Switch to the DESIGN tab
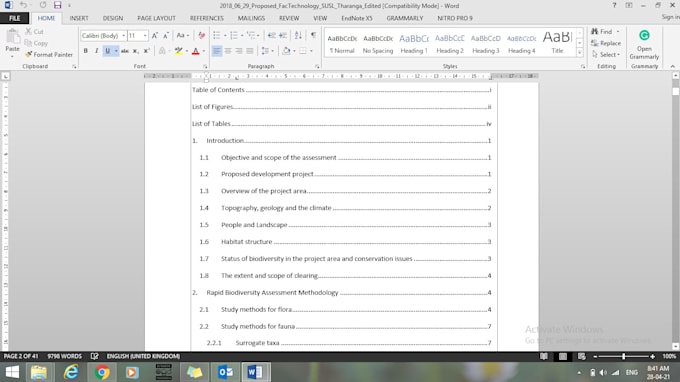 pos(113,18)
